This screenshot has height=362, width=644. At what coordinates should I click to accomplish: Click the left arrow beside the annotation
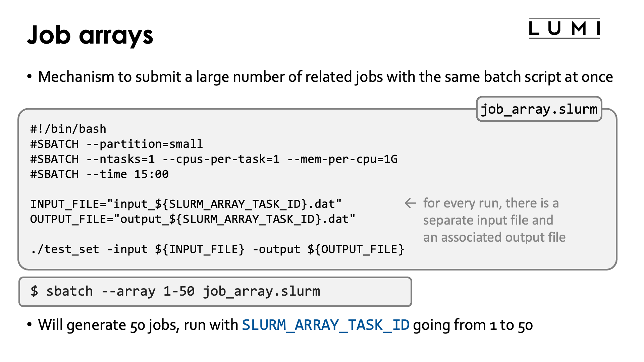(410, 203)
